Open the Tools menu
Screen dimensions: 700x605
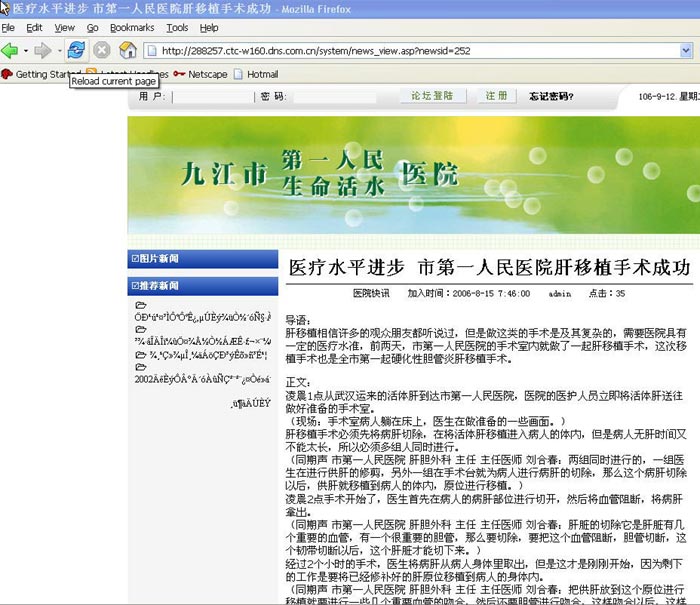(177, 28)
